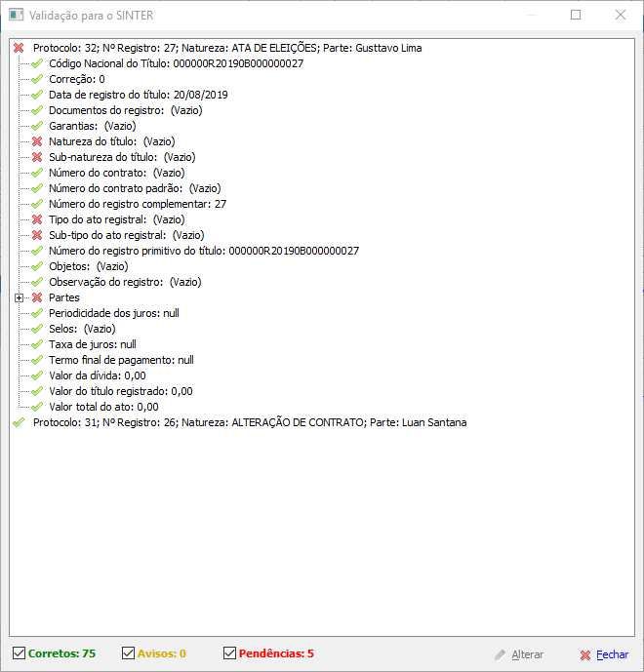Select Garantias: (Vazio) text

point(92,126)
